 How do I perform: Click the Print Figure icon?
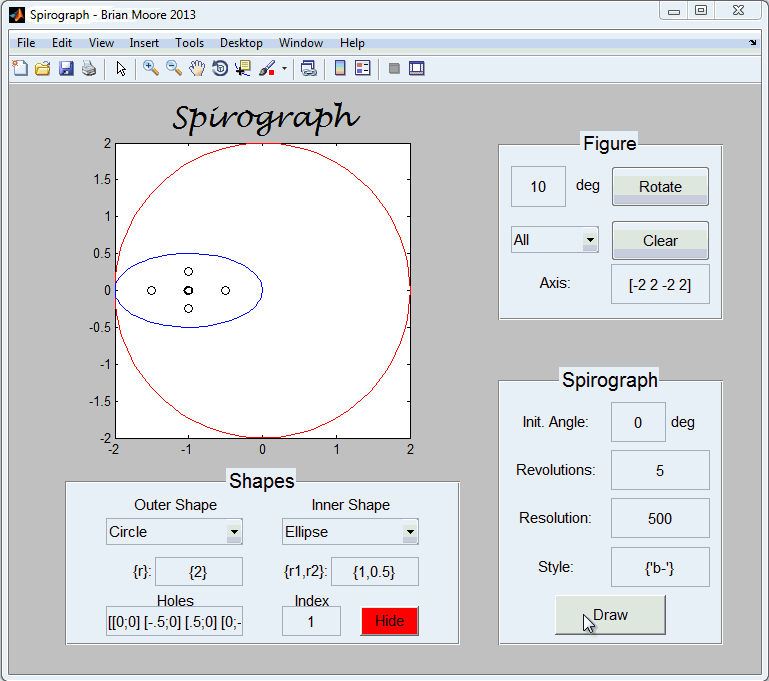point(89,69)
